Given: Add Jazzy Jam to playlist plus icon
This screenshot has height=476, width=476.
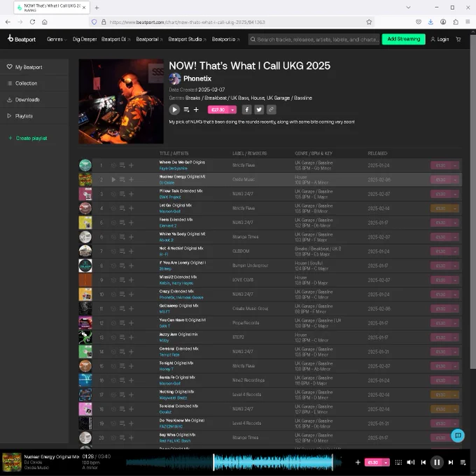Looking at the screenshot, I should [x=131, y=337].
